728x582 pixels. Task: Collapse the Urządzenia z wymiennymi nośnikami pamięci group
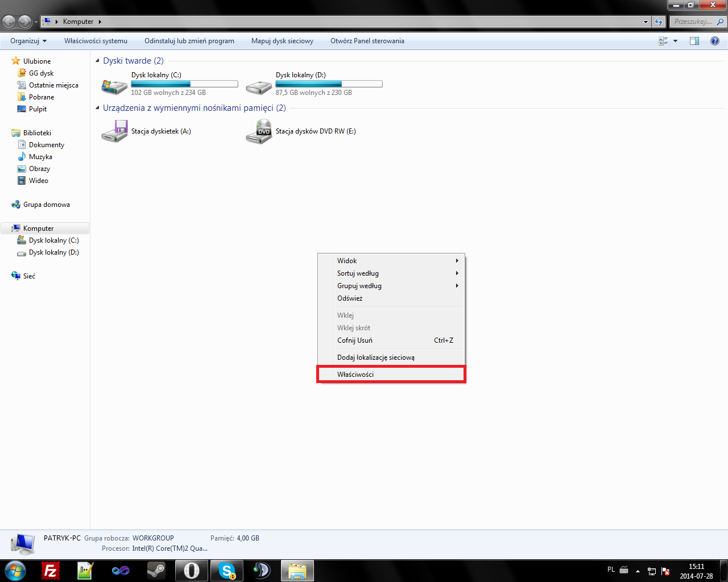(98, 108)
